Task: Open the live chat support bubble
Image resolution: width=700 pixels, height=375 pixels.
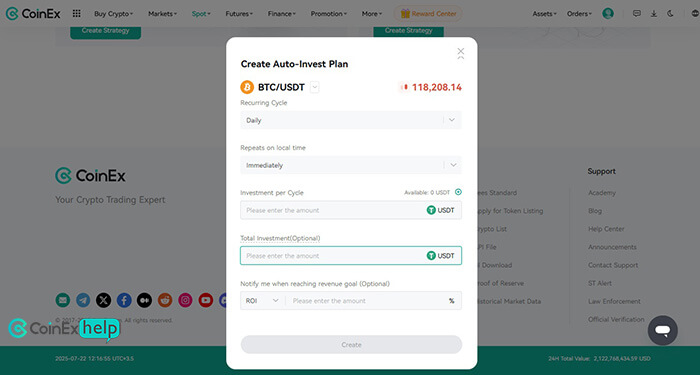Action: 662,330
